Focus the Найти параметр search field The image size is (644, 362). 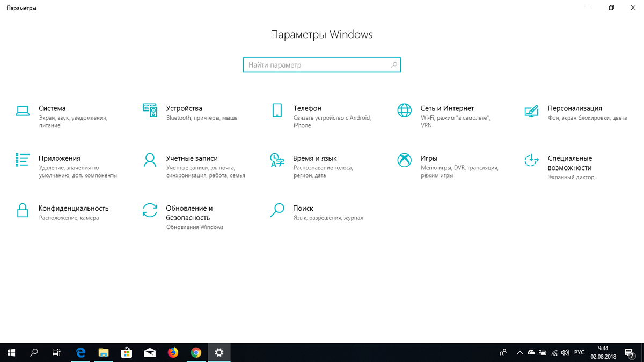pyautogui.click(x=322, y=65)
